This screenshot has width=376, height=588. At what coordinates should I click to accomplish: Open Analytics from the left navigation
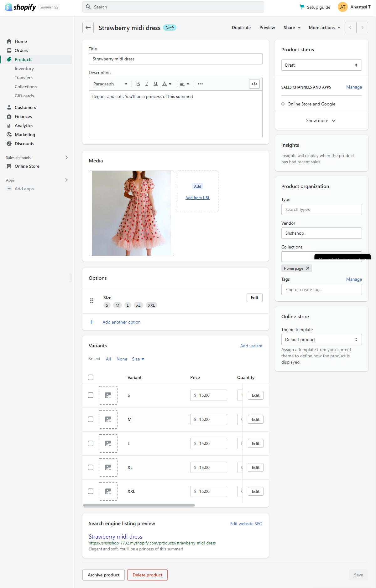pyautogui.click(x=23, y=125)
